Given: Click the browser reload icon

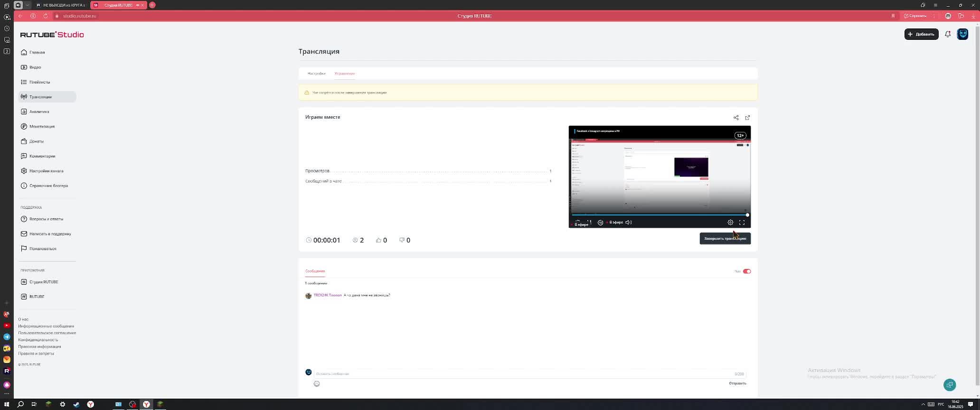Looking at the screenshot, I should point(46,16).
